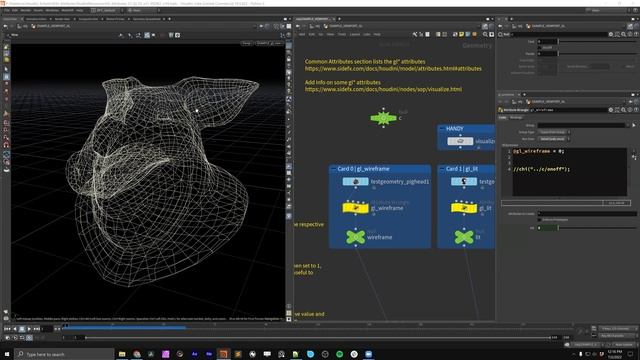The height and width of the screenshot is (360, 640).
Task: Click the upper parameter pane gear icon
Action: click(x=611, y=34)
